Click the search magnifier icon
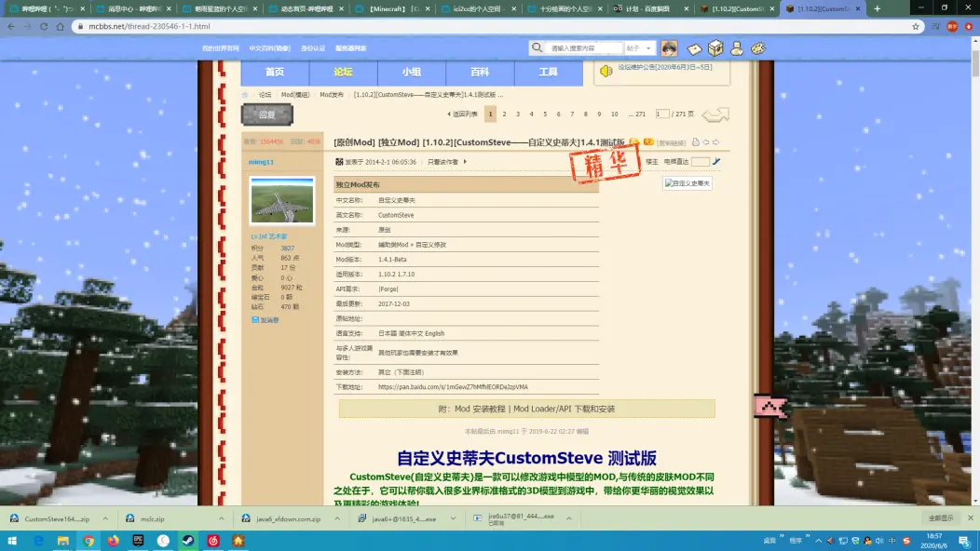Viewport: 980px width, 551px height. (538, 47)
